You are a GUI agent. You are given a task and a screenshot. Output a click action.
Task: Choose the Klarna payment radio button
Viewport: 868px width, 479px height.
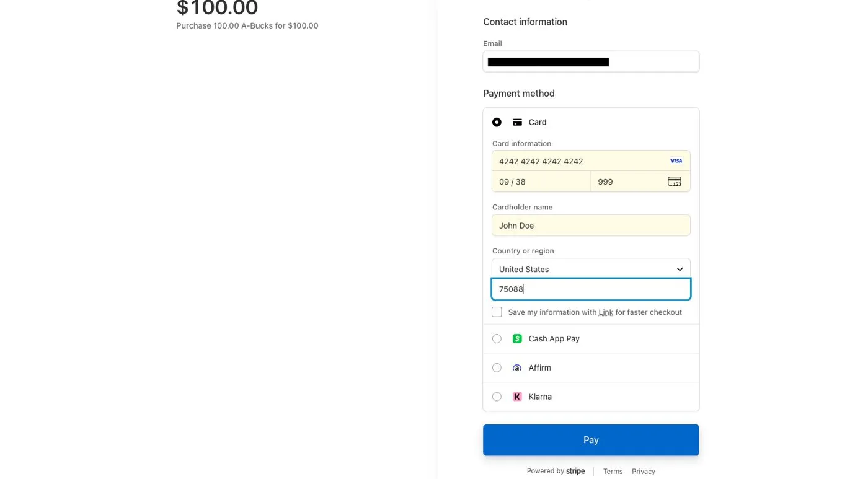pyautogui.click(x=497, y=397)
